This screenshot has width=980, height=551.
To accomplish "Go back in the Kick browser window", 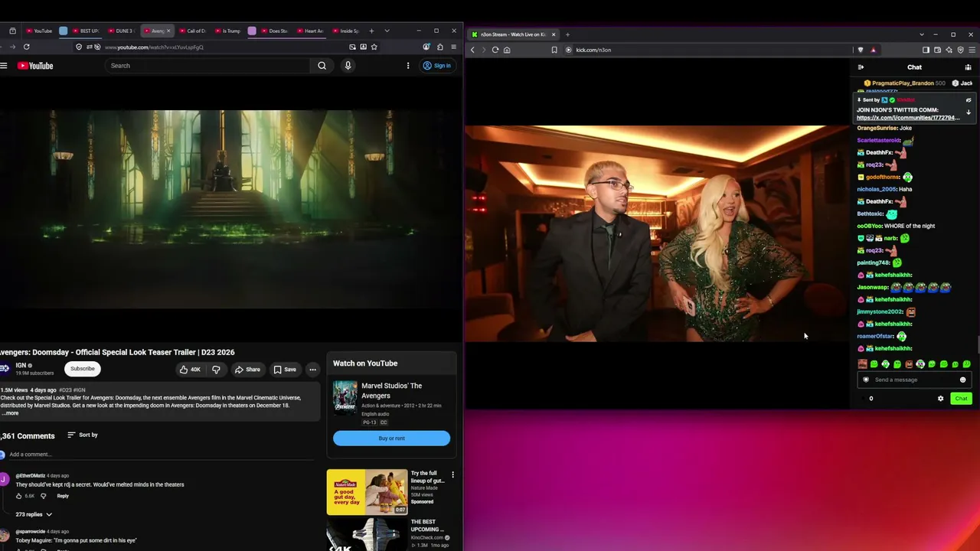I will 472,50.
